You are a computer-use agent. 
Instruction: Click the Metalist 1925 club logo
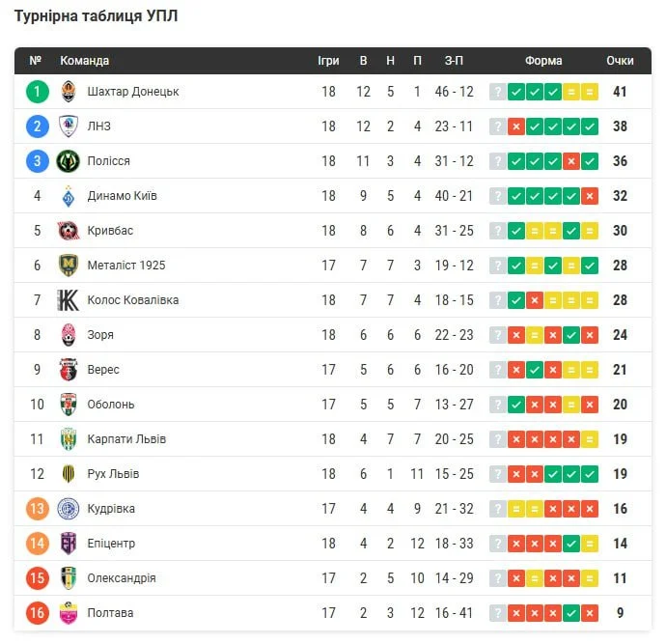[68, 266]
